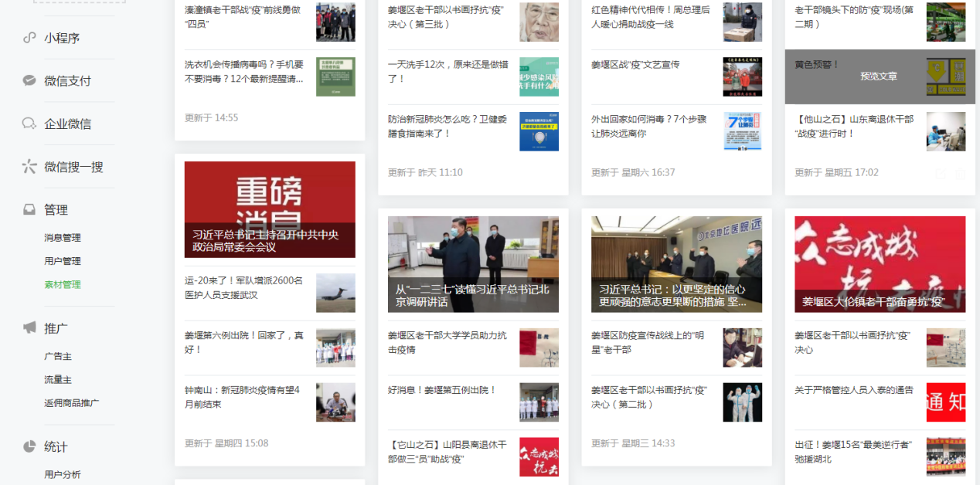
Task: Click the 推广 megaphone icon
Action: point(29,328)
